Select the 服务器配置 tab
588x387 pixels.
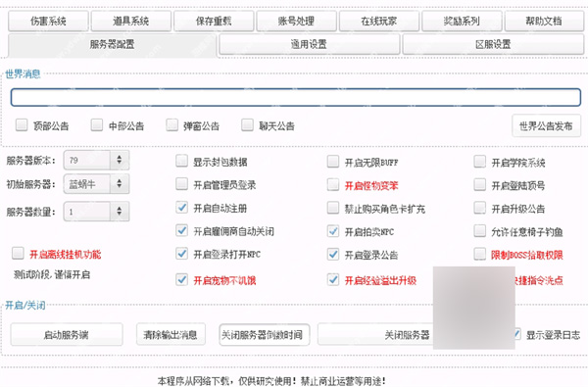(x=112, y=45)
